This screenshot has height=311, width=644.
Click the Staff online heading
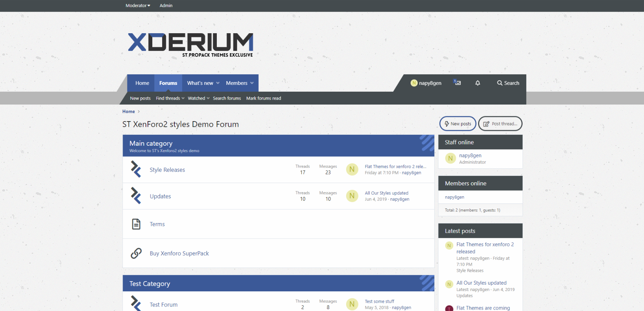459,142
